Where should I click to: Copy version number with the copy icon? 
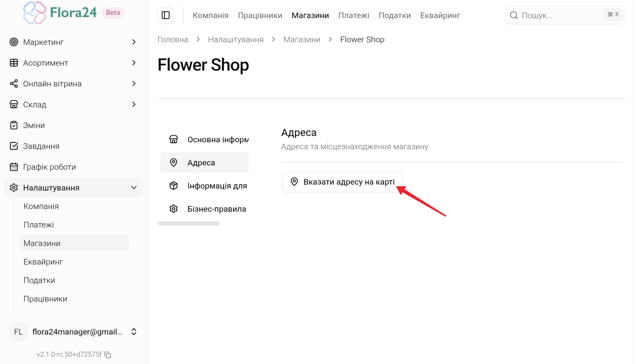coord(108,355)
